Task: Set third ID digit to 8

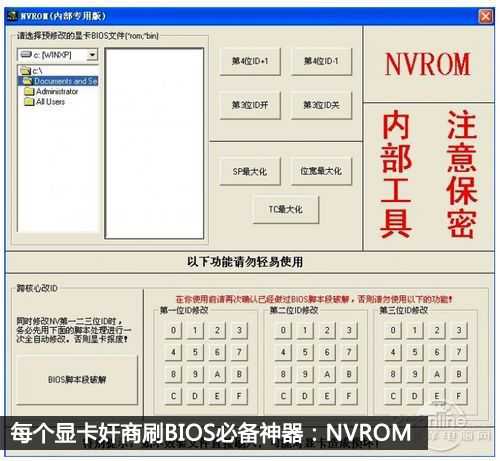Action: (393, 374)
